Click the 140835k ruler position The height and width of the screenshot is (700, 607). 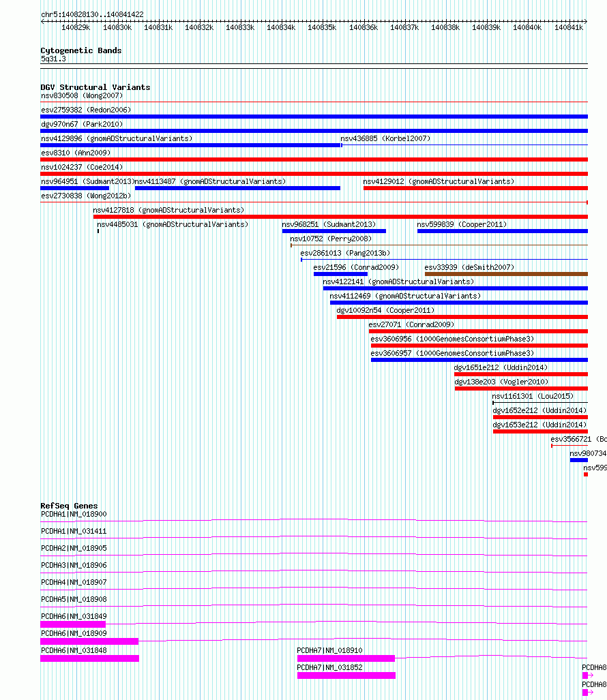(x=322, y=28)
